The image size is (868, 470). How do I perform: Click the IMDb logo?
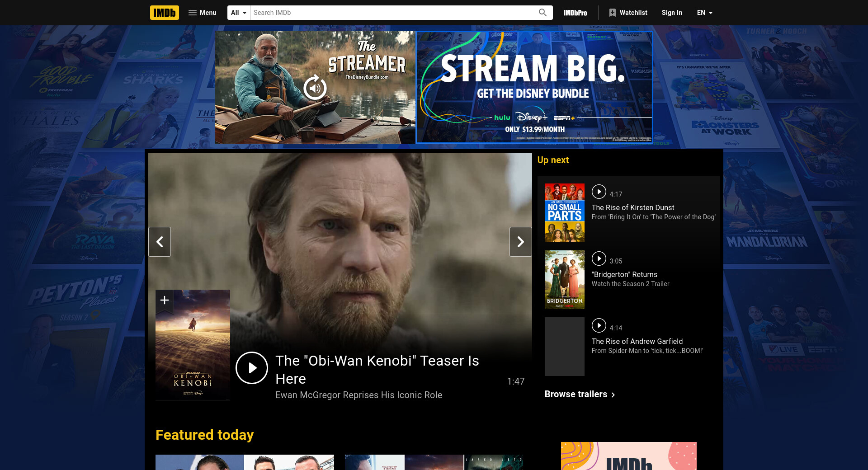(x=165, y=13)
